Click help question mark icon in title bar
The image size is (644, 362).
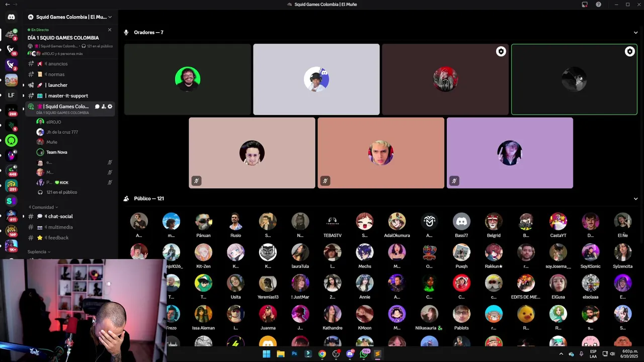[x=598, y=5]
